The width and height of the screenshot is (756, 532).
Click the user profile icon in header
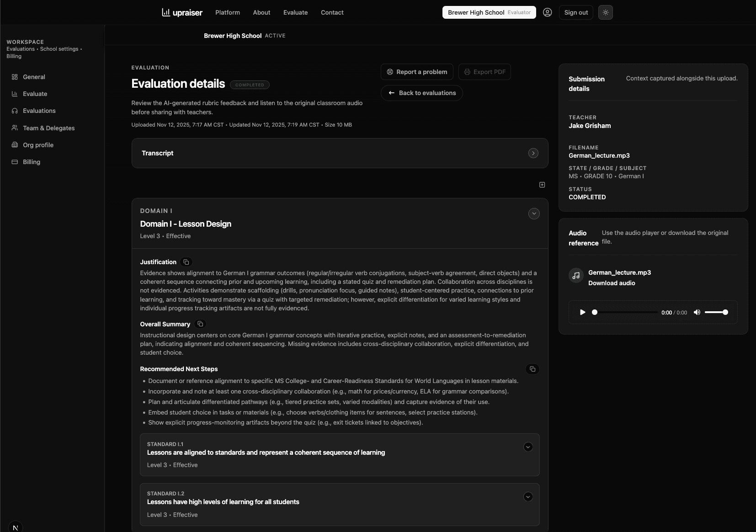(547, 12)
